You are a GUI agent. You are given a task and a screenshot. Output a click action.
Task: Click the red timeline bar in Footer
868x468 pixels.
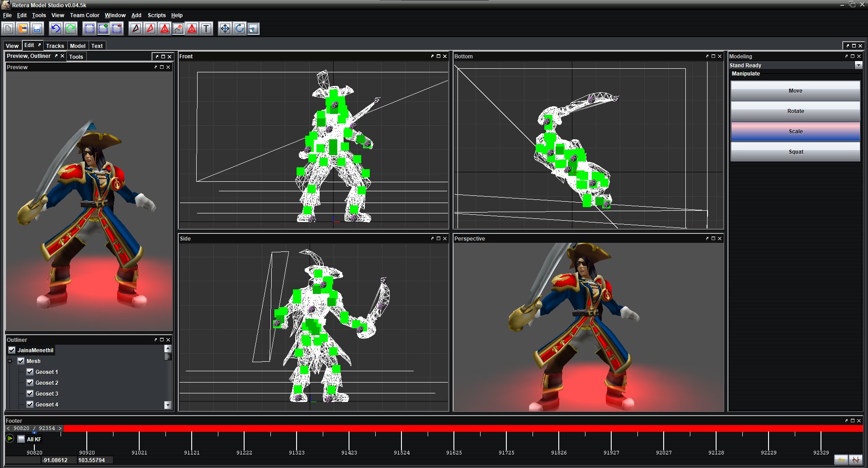(x=463, y=428)
